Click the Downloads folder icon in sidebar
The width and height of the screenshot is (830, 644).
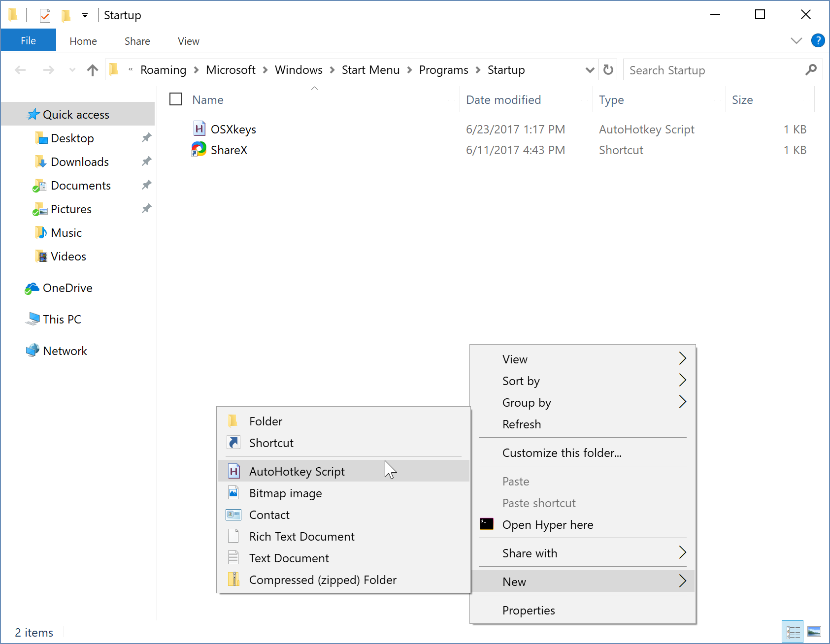click(x=41, y=162)
